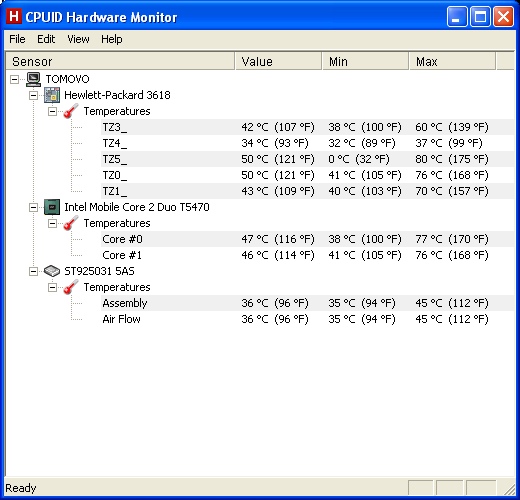Viewport: 520px width, 500px height.
Task: Click Air Flow min value 35 °C (94 °F)
Action: 362,319
